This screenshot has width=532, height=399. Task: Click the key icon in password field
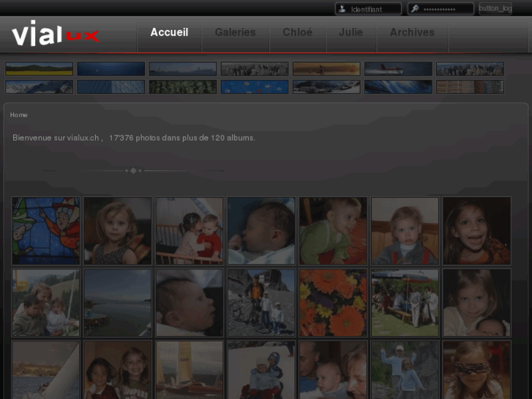[415, 9]
